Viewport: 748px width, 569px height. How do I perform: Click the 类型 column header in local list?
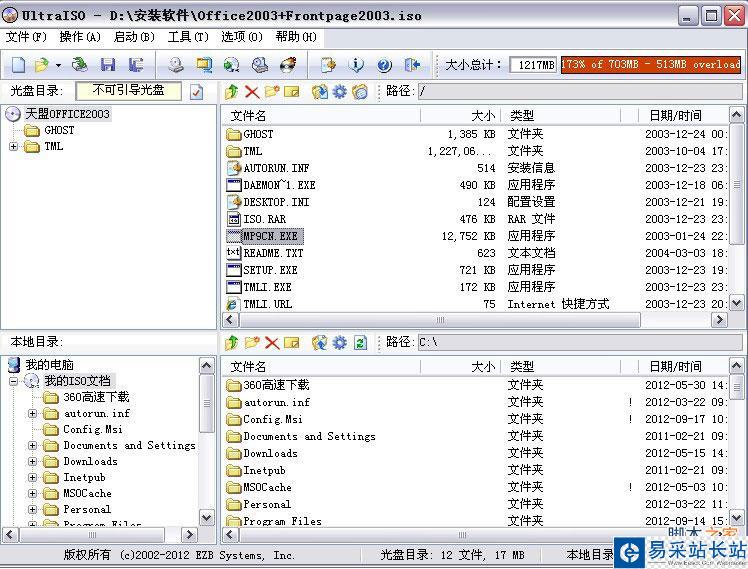pyautogui.click(x=561, y=367)
